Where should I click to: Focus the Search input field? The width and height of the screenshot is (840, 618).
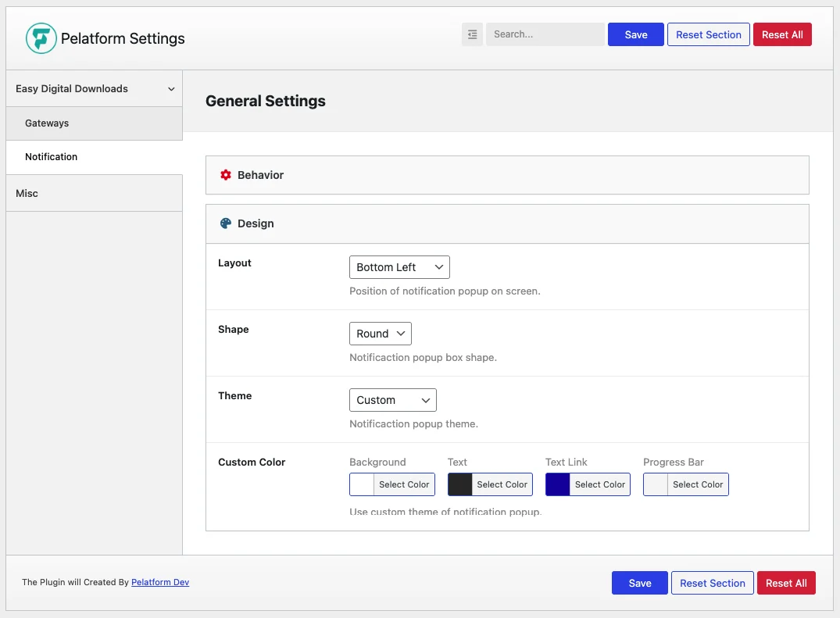pos(545,34)
